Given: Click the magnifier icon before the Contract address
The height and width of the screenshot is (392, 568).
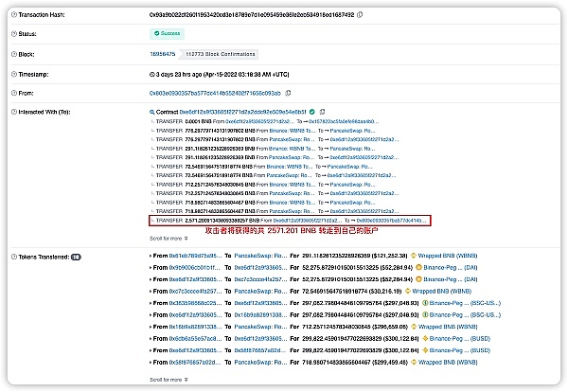Looking at the screenshot, I should tap(152, 112).
